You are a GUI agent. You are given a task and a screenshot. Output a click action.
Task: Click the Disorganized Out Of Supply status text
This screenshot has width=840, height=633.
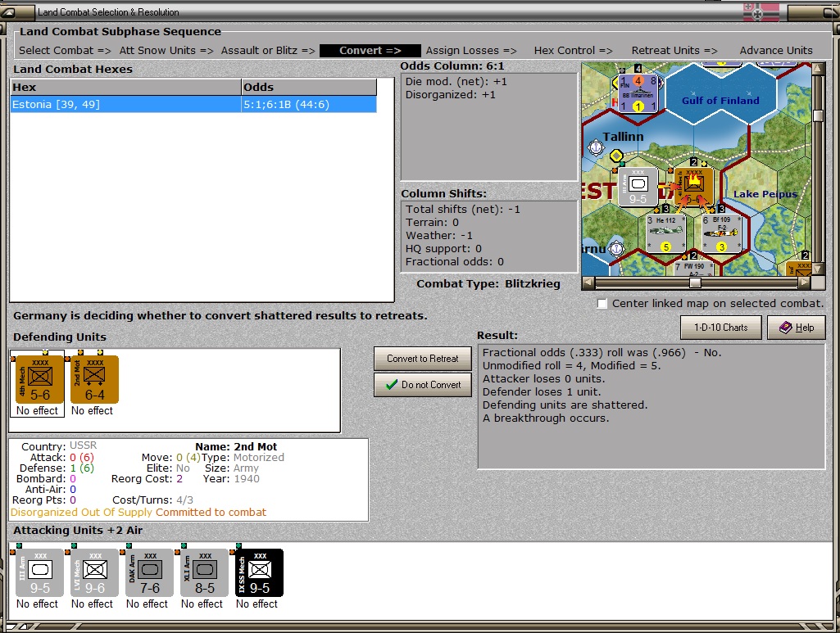coord(81,512)
